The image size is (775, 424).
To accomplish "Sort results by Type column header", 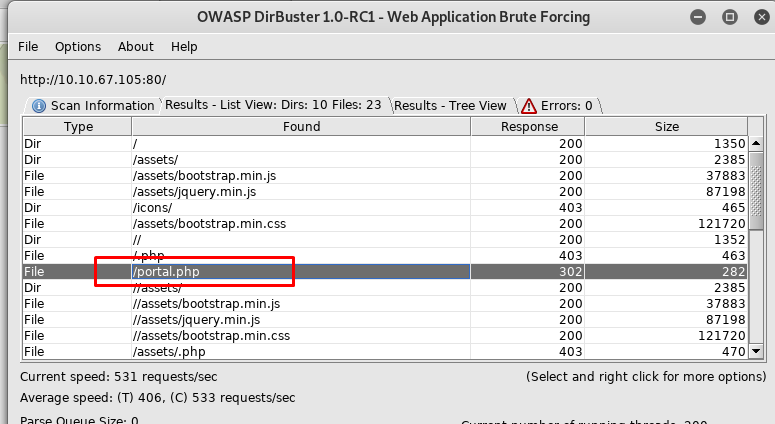I will coord(78,127).
